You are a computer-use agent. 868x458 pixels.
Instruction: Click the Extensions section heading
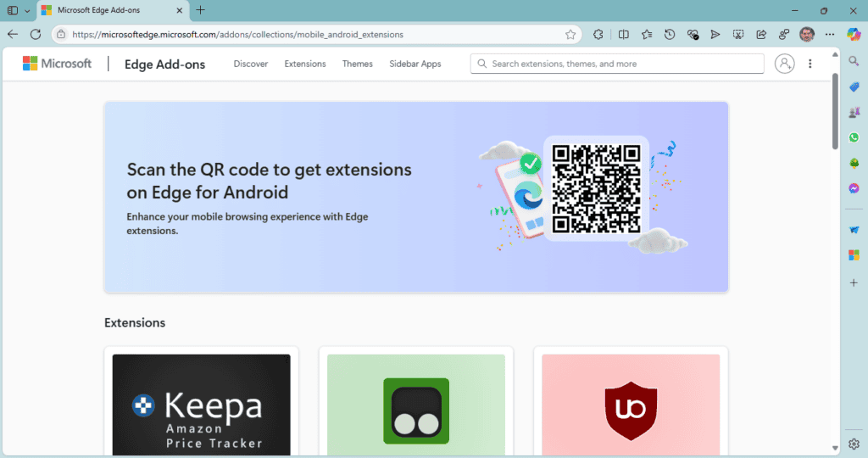click(x=135, y=322)
